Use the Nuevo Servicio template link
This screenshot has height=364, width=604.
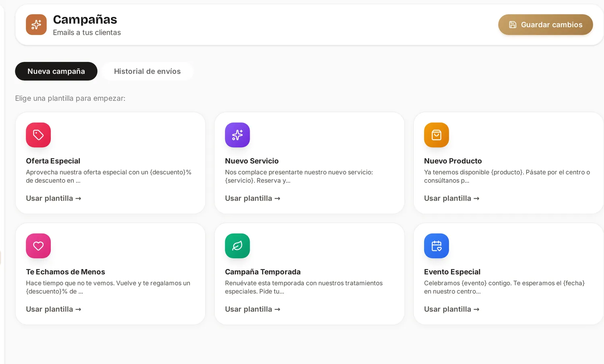click(252, 198)
